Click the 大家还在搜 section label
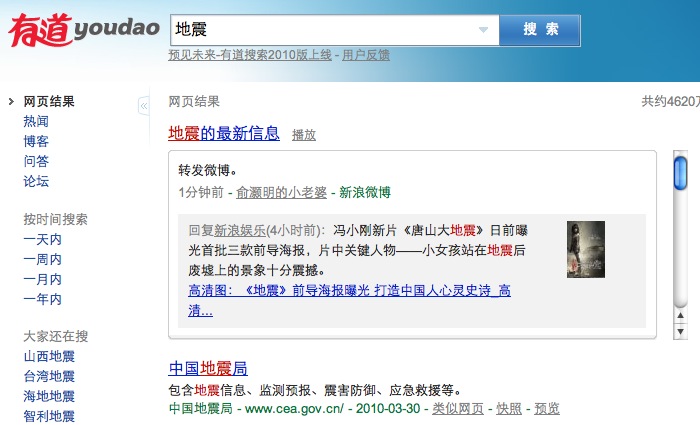The width and height of the screenshot is (700, 425). pos(55,336)
